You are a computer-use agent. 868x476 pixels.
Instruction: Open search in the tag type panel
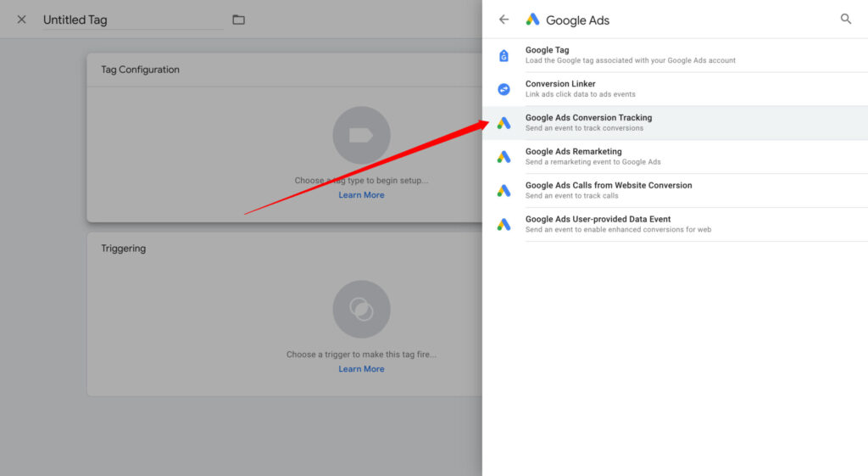click(845, 19)
